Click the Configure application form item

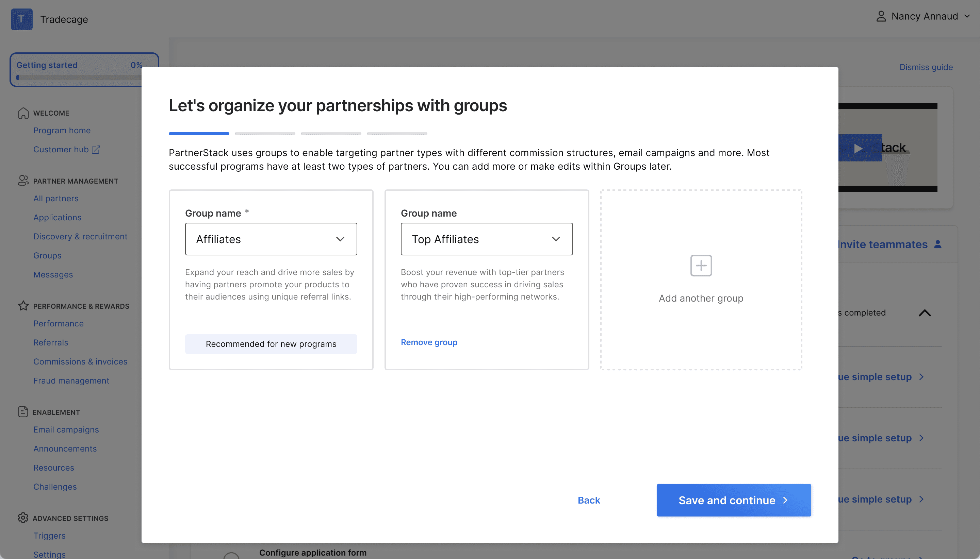[313, 553]
